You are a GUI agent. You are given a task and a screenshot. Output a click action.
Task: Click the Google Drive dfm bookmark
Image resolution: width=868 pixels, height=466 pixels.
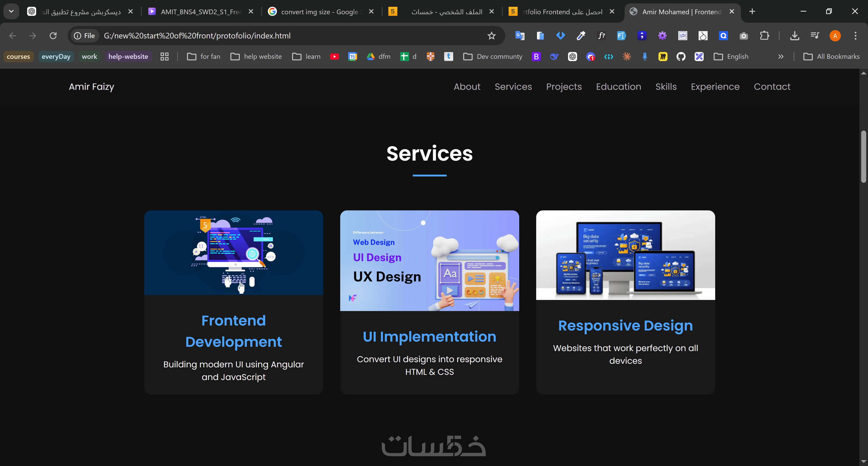point(378,57)
